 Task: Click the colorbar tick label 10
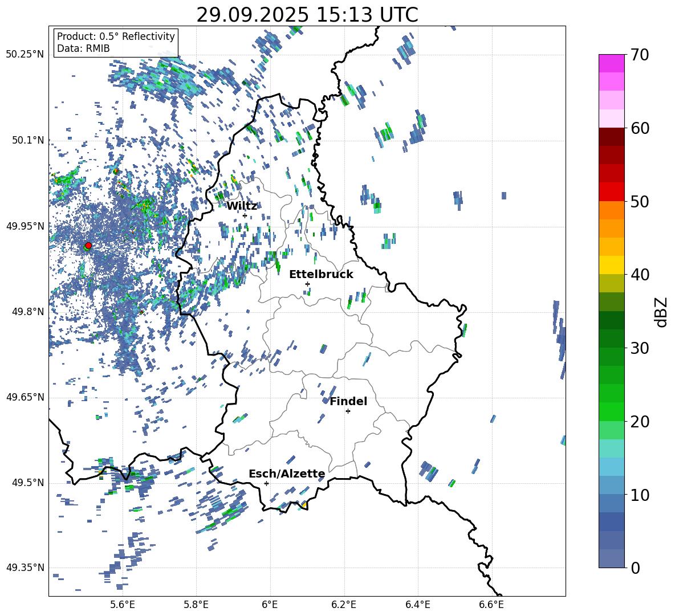click(640, 495)
